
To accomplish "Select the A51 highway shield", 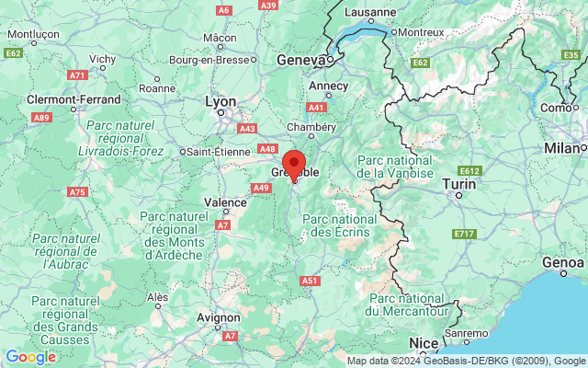I will (x=310, y=281).
